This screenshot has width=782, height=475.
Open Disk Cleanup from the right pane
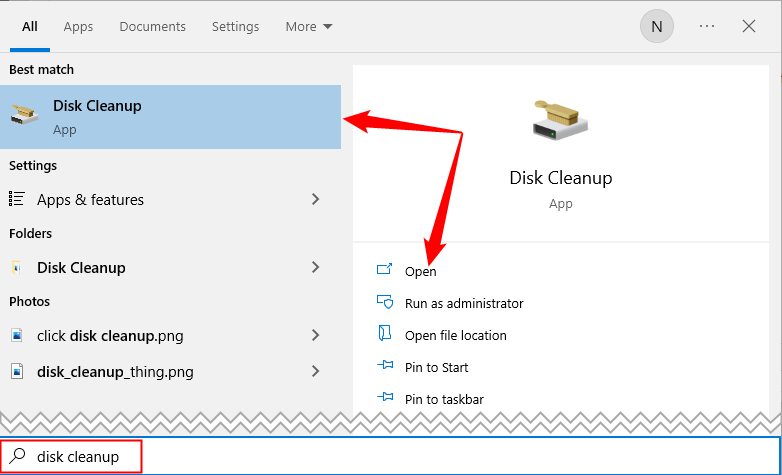pos(420,271)
